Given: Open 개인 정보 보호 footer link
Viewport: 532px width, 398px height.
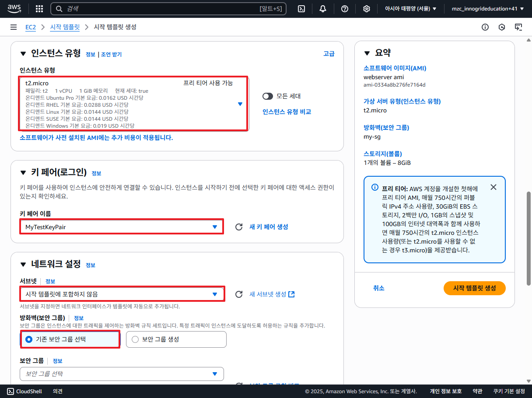Looking at the screenshot, I should tap(446, 391).
